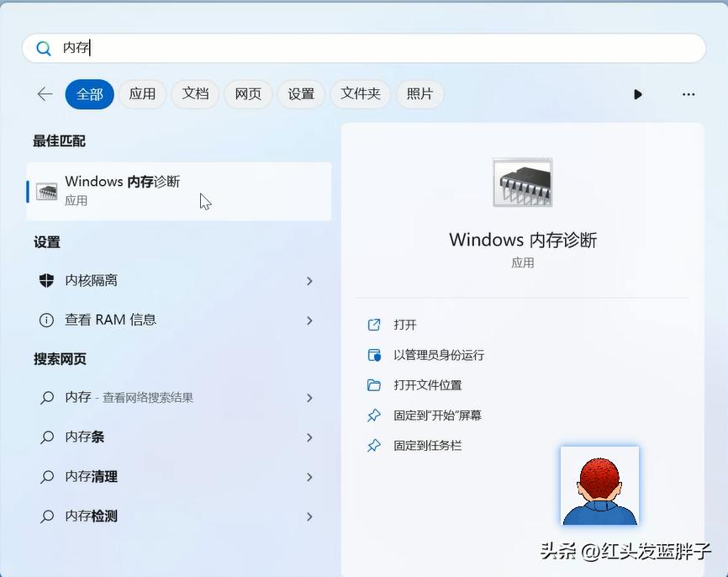
Task: Expand the 查看 RAM 信息 entry
Action: (309, 320)
